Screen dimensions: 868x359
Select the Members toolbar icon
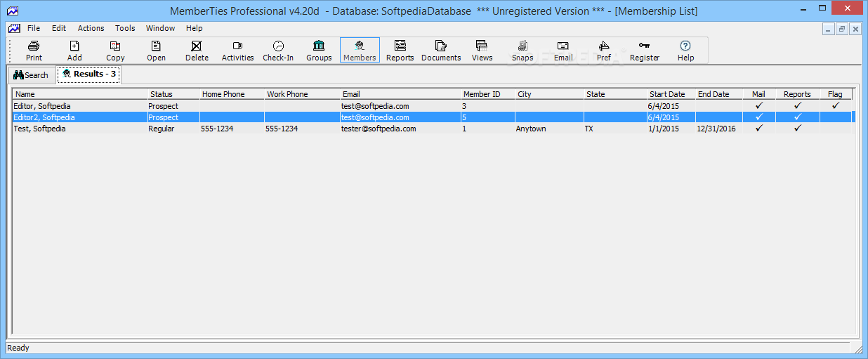(360, 51)
